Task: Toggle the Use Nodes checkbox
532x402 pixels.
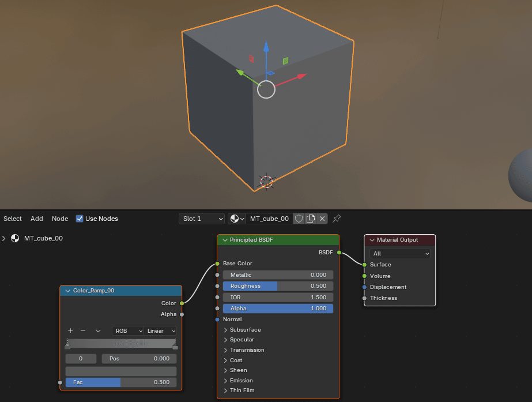Action: pos(80,219)
